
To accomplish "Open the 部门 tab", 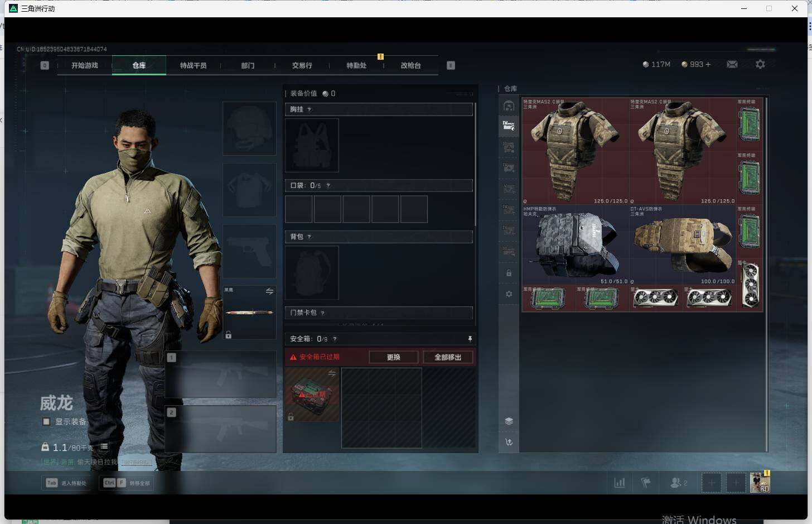I will pos(248,65).
